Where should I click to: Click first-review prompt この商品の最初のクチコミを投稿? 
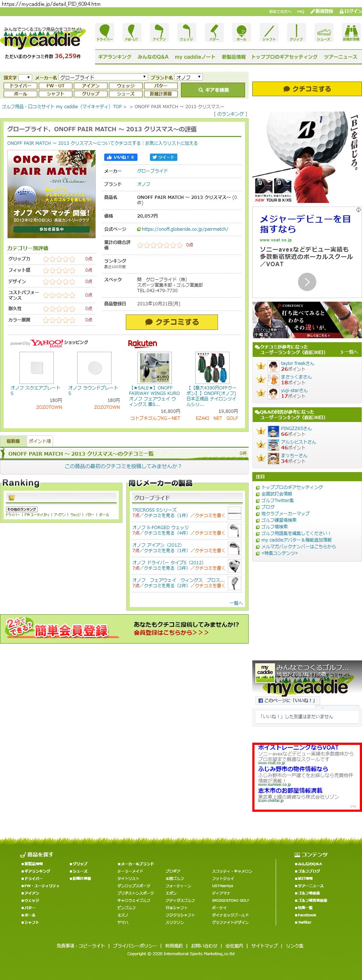[x=123, y=466]
